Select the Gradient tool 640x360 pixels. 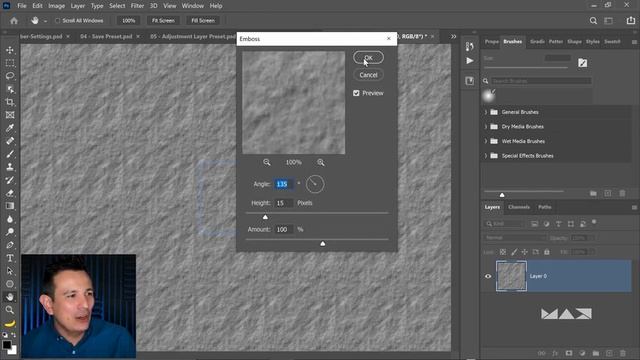click(10, 206)
